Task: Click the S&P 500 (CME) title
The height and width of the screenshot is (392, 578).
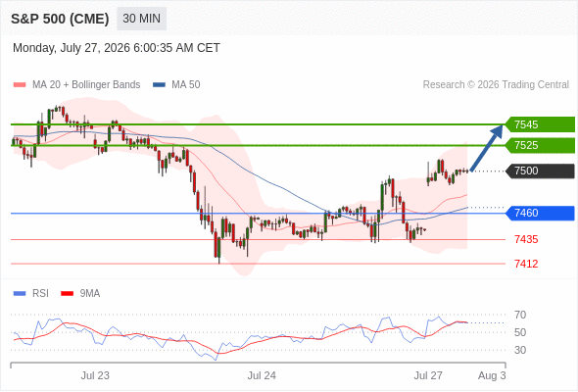Action: click(x=60, y=19)
